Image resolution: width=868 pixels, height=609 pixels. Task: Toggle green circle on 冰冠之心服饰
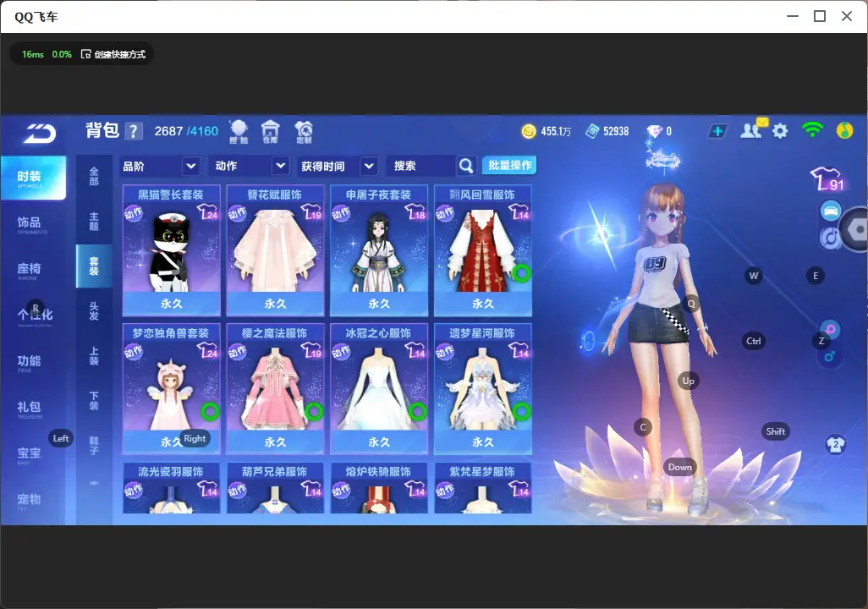[x=418, y=411]
